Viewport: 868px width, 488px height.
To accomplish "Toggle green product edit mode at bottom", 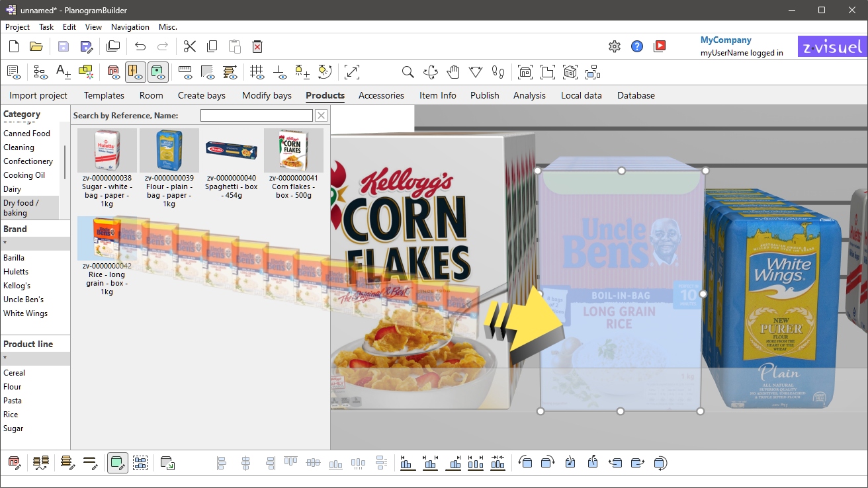I will coord(118,463).
